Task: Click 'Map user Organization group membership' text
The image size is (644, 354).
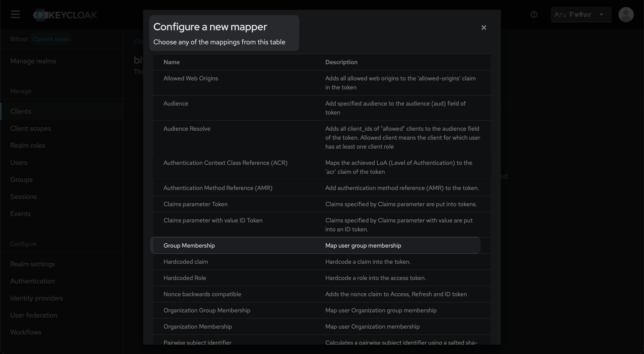Action: pyautogui.click(x=381, y=310)
